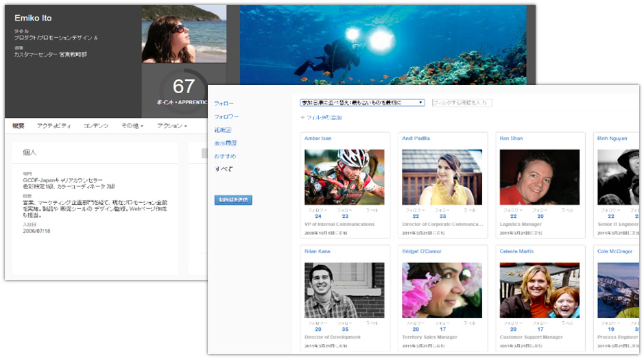Screen dimensions: 644x359
Task: Switch to the コンテンツ tab
Action: tap(95, 126)
